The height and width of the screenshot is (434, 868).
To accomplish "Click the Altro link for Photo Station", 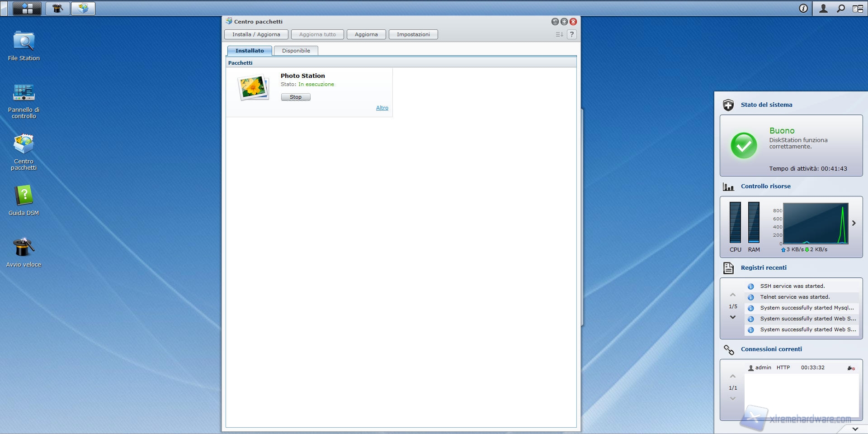I will coord(382,108).
